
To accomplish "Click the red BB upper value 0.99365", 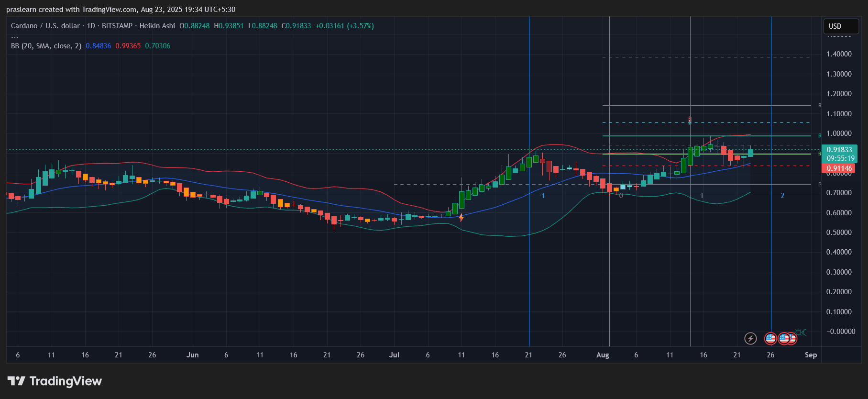I will point(128,46).
